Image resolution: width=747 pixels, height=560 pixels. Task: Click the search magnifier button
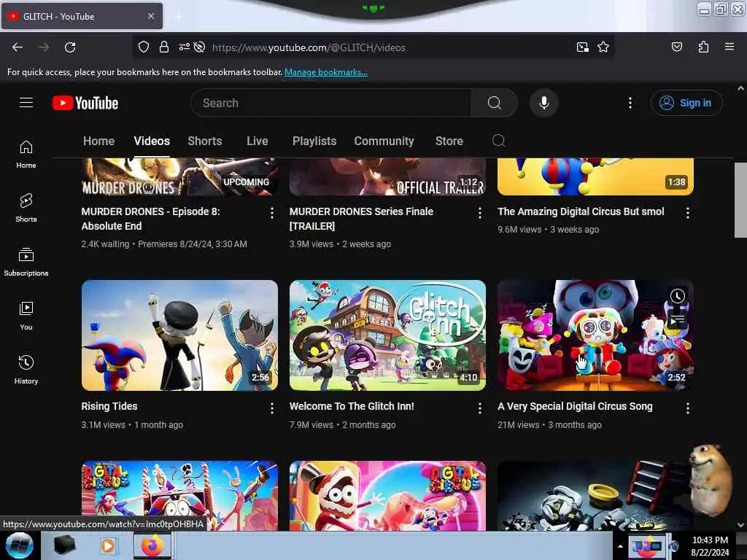[x=495, y=103]
